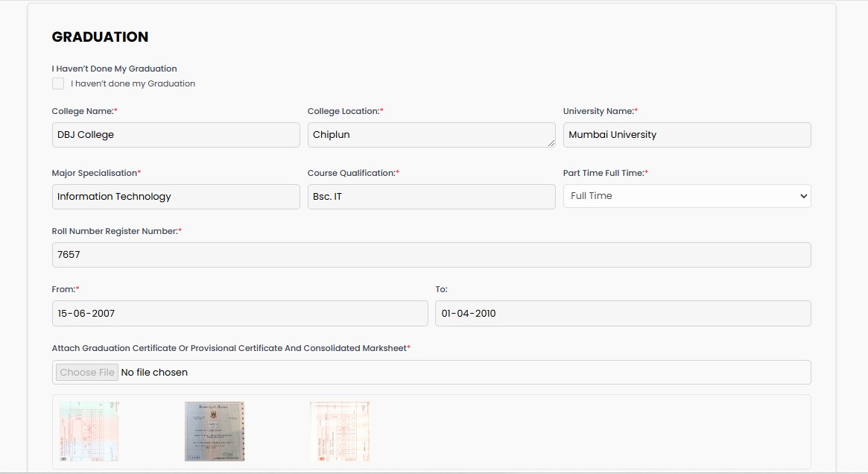Click the College Location field with Chiplun

[431, 135]
